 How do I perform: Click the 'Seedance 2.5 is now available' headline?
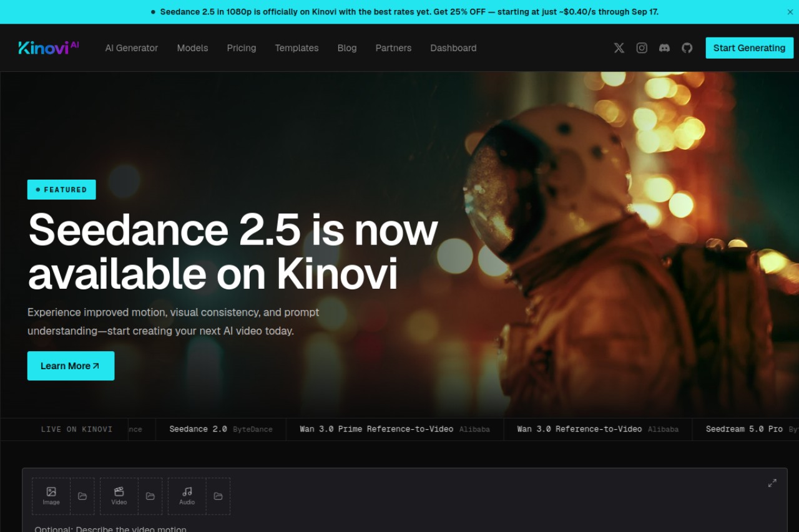(x=233, y=251)
